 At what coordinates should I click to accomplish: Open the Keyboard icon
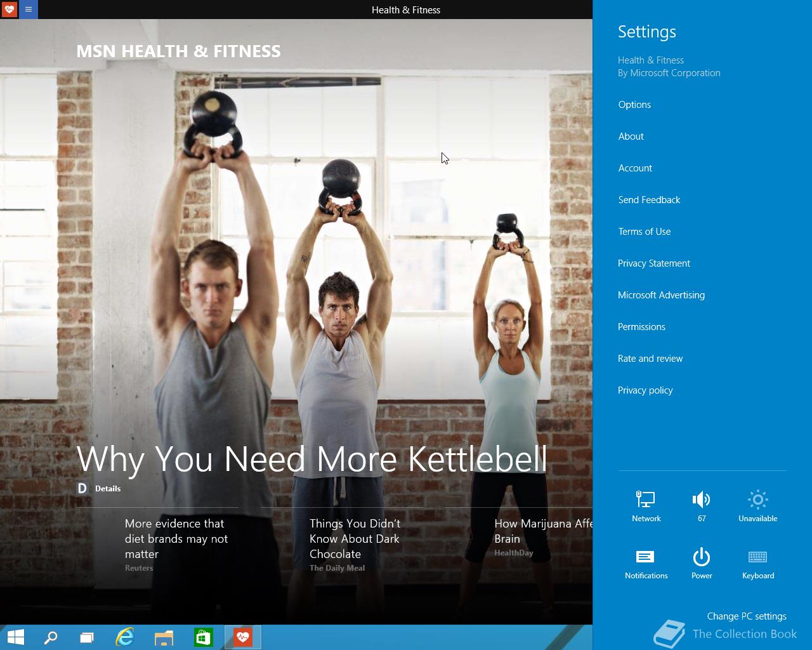758,564
